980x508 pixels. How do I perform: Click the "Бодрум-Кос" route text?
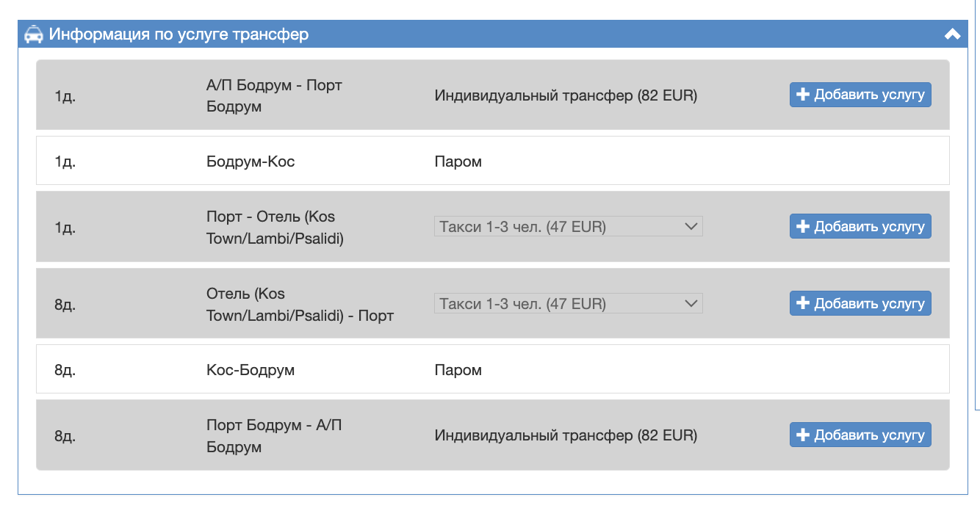click(251, 161)
